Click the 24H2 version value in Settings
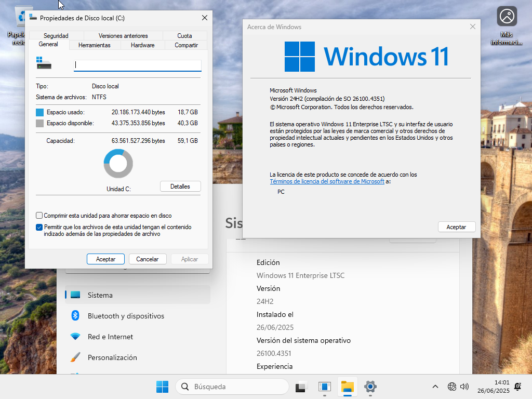The width and height of the screenshot is (532, 399). point(265,301)
